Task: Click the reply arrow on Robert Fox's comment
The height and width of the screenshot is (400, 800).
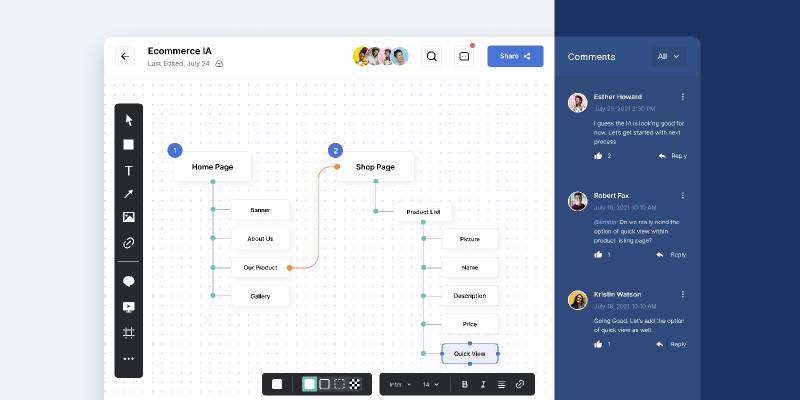Action: point(660,255)
